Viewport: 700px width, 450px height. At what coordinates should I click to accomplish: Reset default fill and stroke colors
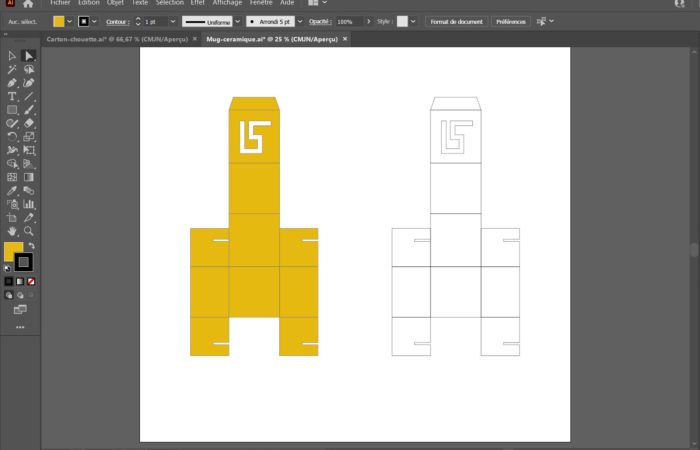click(x=8, y=268)
